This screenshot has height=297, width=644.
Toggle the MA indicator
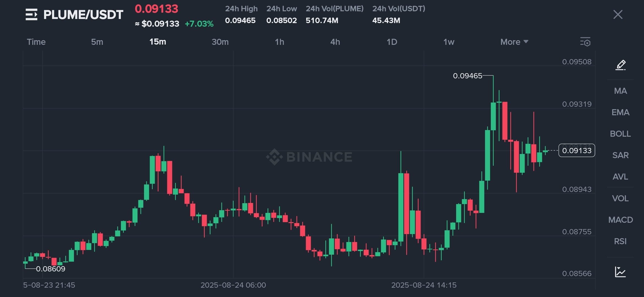pyautogui.click(x=620, y=91)
